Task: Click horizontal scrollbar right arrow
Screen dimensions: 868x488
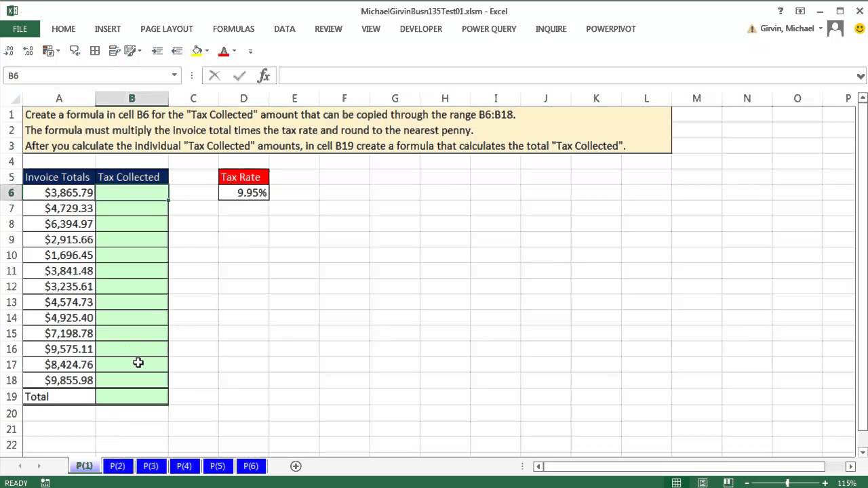Action: click(x=850, y=466)
